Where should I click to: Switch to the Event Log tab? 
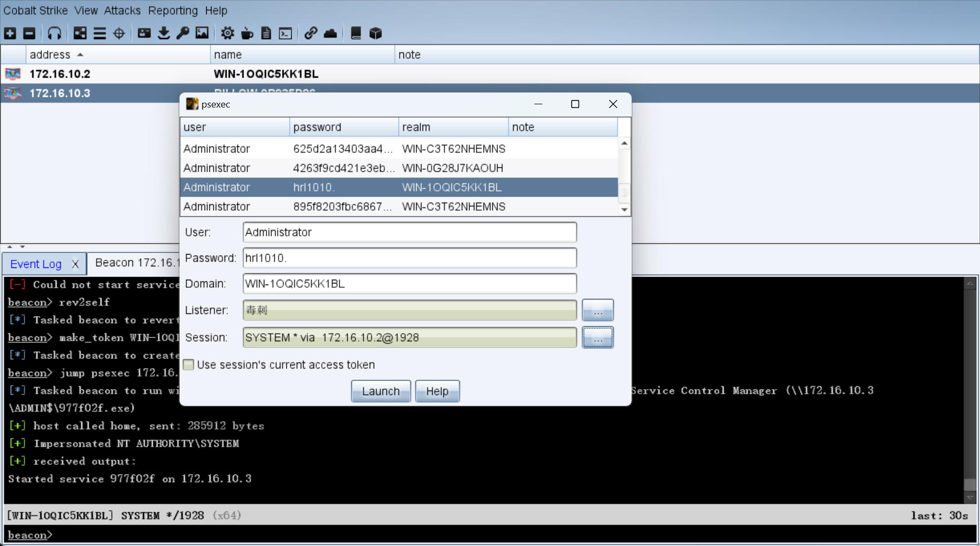36,264
